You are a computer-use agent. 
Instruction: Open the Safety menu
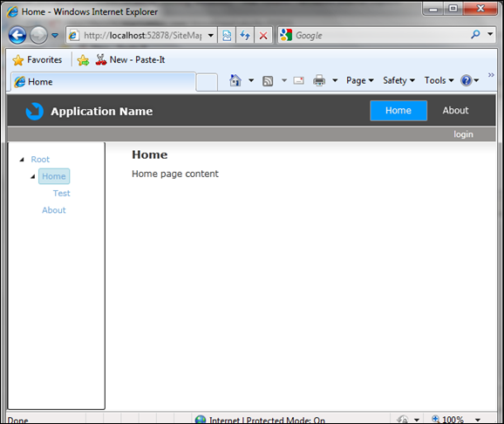coord(398,80)
